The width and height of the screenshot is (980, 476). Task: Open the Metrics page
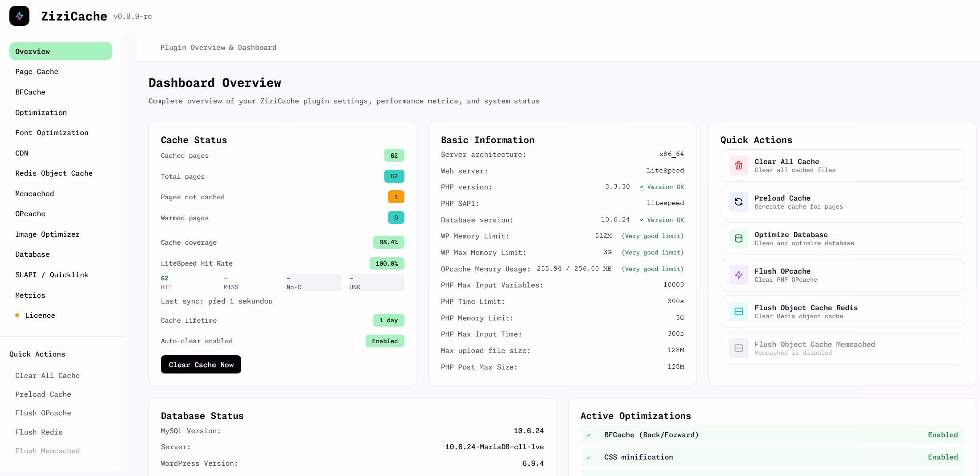click(30, 295)
